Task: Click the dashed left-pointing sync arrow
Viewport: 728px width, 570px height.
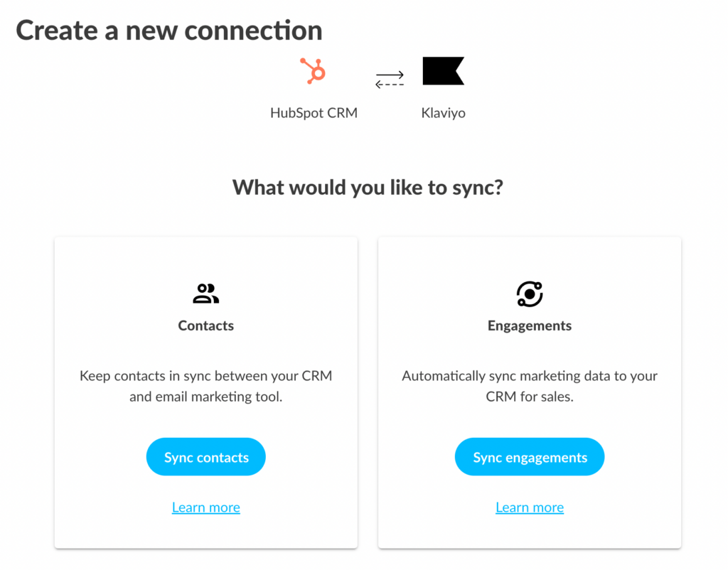Action: pos(390,84)
